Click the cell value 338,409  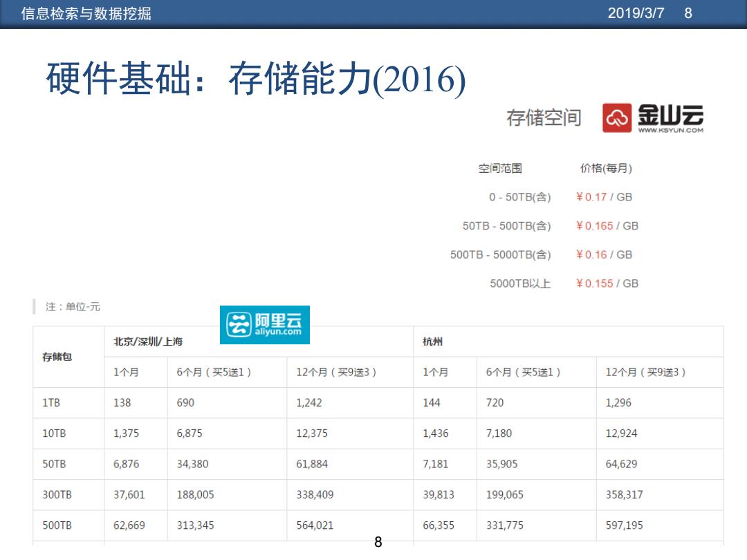pyautogui.click(x=315, y=495)
